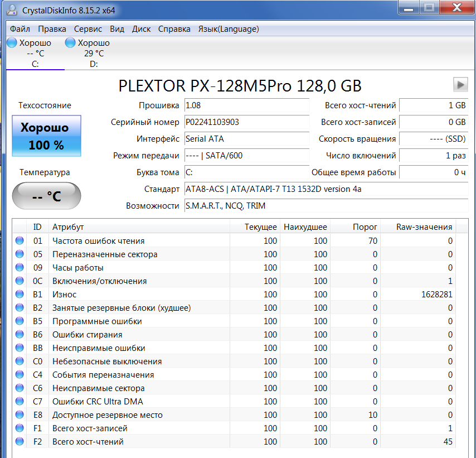
Task: Click the Общее время работы value 0 ч
Action: tap(434, 172)
